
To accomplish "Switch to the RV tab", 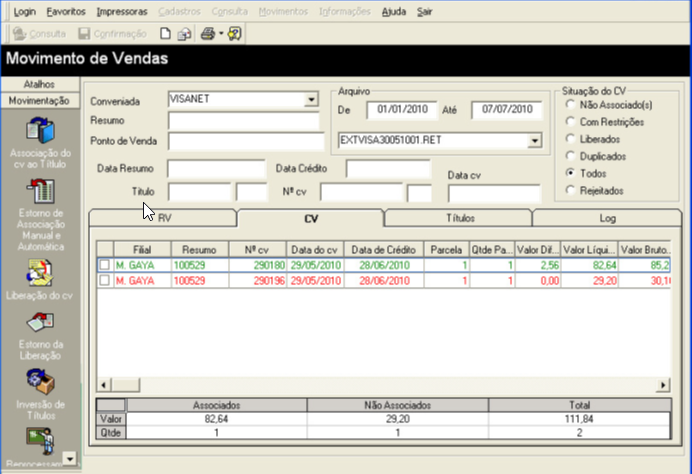I will [164, 218].
